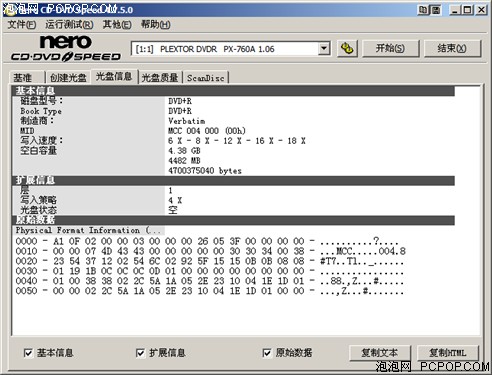The height and width of the screenshot is (375, 492).
Task: Open the PLEXTOR DVDR drive dropdown
Action: click(323, 49)
